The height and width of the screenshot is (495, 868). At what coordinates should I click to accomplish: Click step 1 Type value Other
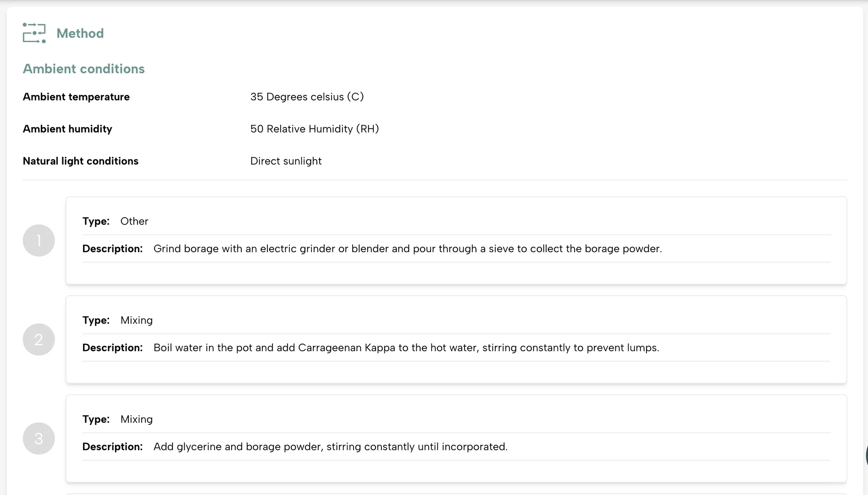[134, 221]
